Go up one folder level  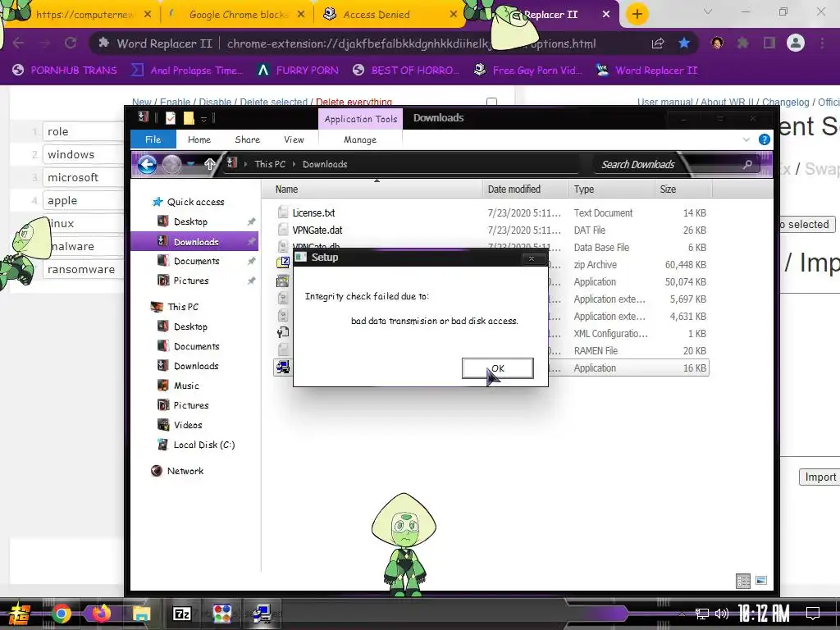pos(209,164)
